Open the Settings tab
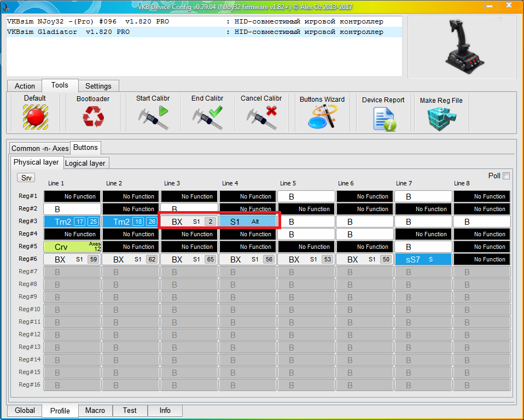Screen dimensions: 524x420 pyautogui.click(x=98, y=86)
